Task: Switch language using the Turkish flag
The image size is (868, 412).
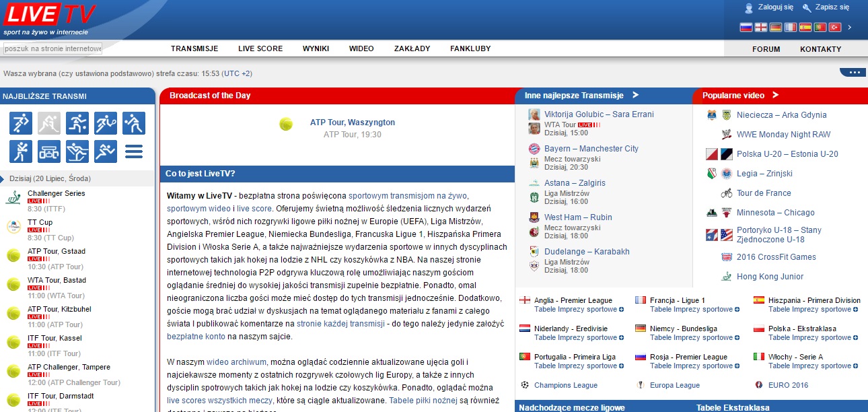Action: pos(834,27)
